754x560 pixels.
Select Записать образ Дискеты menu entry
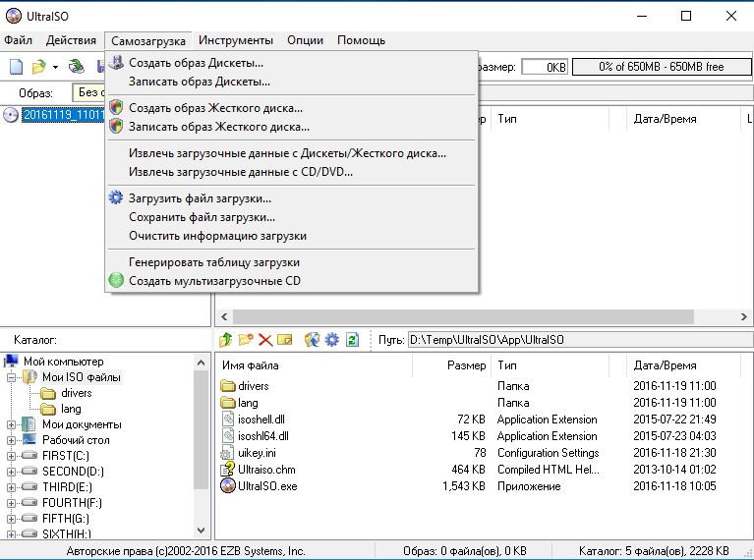pos(291,82)
